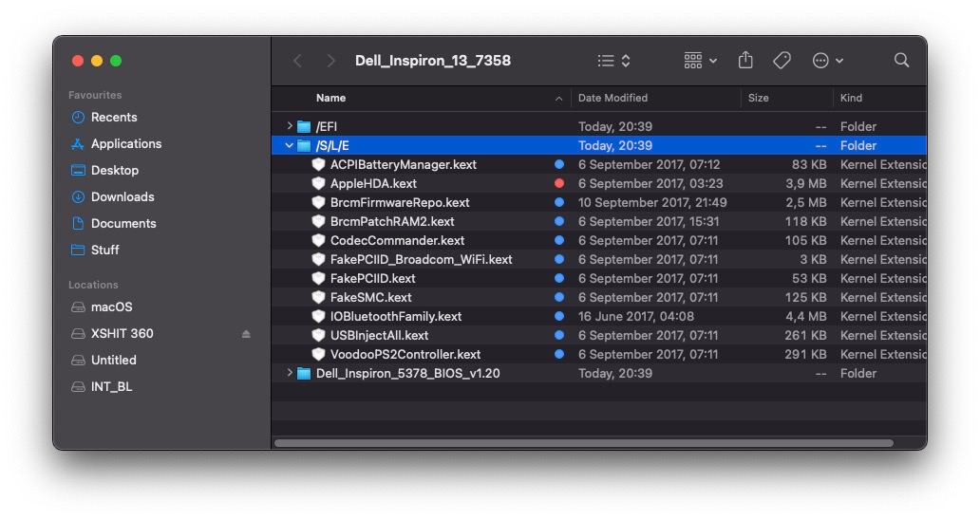980x520 pixels.
Task: Click the 3,9 MB size of AppleHDA.kext
Action: click(x=805, y=183)
